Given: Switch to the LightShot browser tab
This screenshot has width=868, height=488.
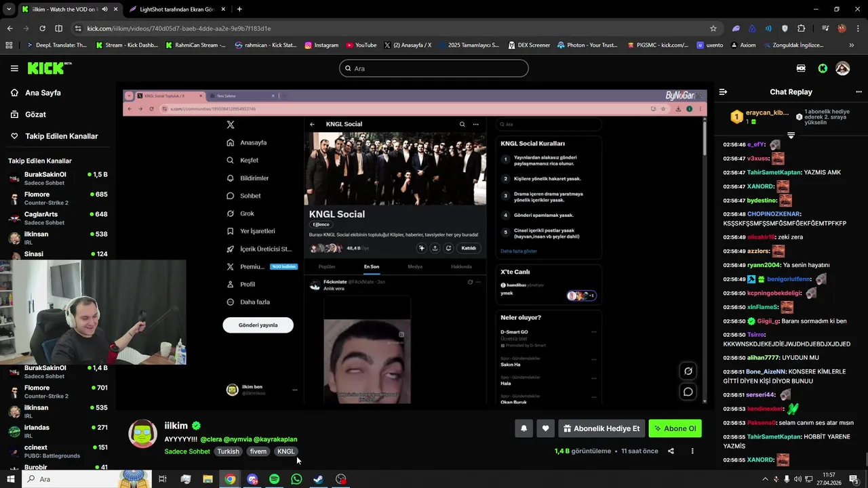Looking at the screenshot, I should [x=176, y=9].
